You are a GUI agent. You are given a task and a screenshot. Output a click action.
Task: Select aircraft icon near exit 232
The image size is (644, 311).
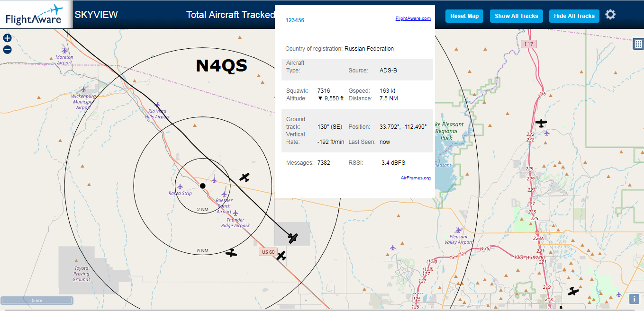coord(541,123)
